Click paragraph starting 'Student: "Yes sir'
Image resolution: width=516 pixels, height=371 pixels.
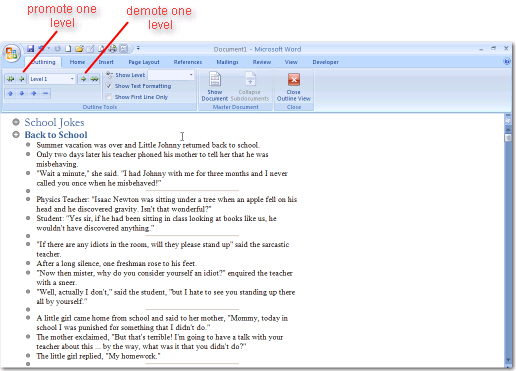[x=156, y=223]
